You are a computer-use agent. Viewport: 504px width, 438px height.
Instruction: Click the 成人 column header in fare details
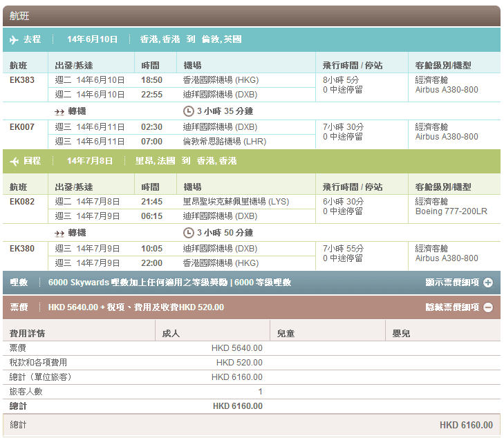(171, 334)
